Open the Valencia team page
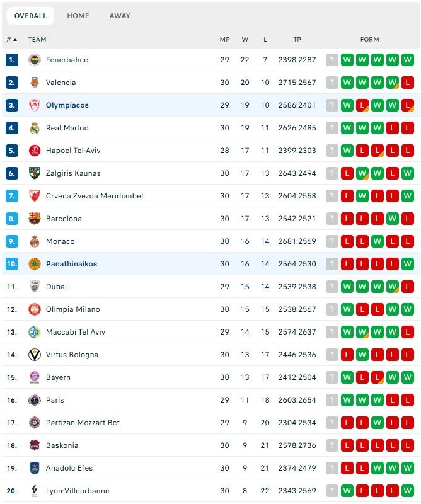Screen dimensions: 421x504 (x=61, y=83)
